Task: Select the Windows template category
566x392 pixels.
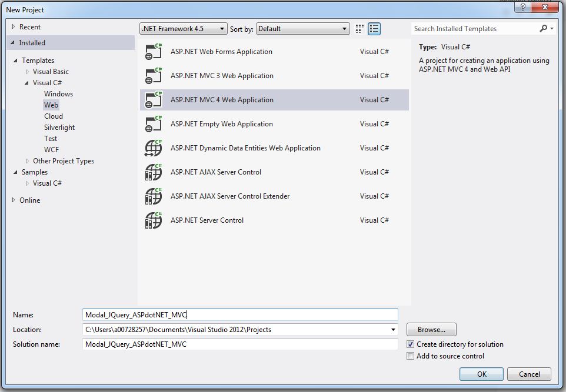Action: tap(58, 94)
